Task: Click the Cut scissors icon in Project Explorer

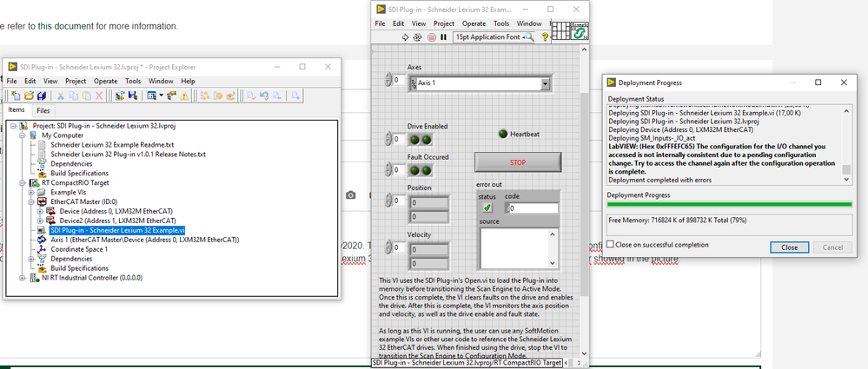Action: (60, 96)
